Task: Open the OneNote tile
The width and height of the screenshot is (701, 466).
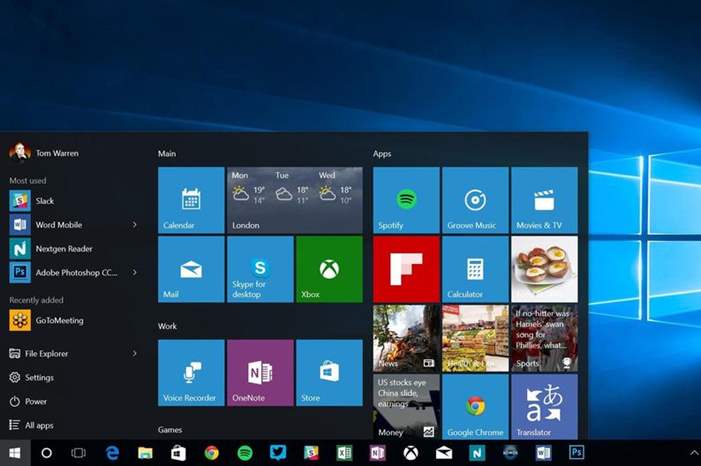Action: click(x=260, y=373)
